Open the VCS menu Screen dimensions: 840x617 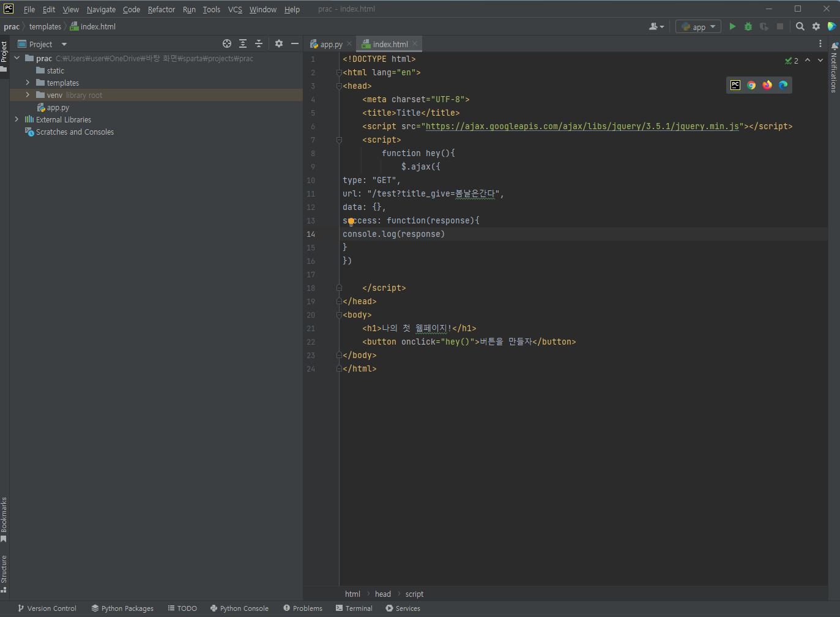235,9
